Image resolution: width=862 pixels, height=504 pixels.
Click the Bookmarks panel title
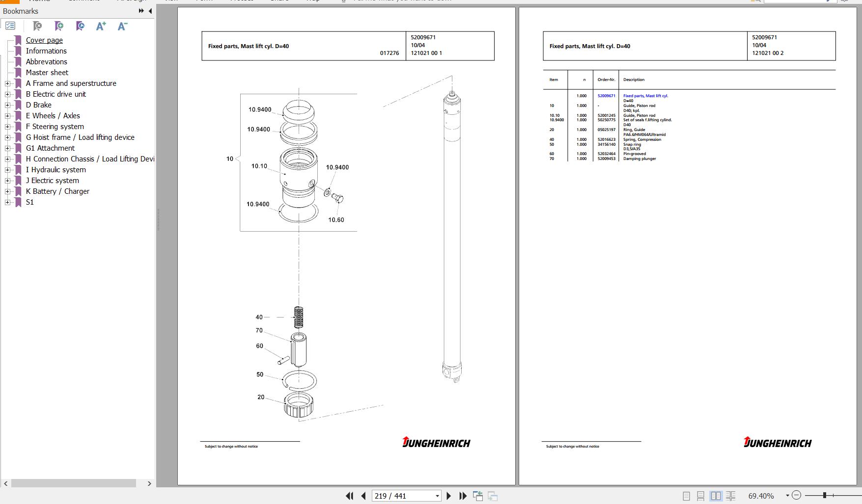point(21,11)
